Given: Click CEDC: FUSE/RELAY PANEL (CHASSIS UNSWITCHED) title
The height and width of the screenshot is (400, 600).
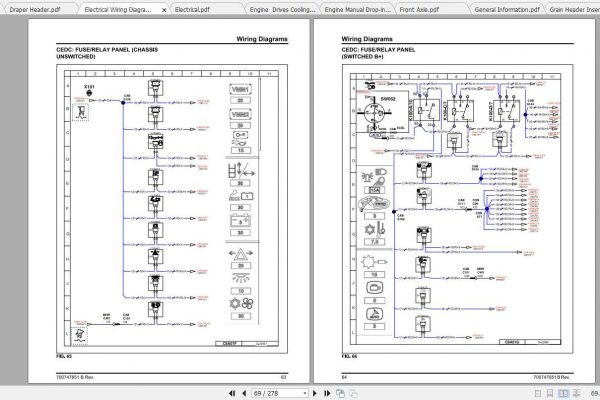Looking at the screenshot, I should coord(107,53).
